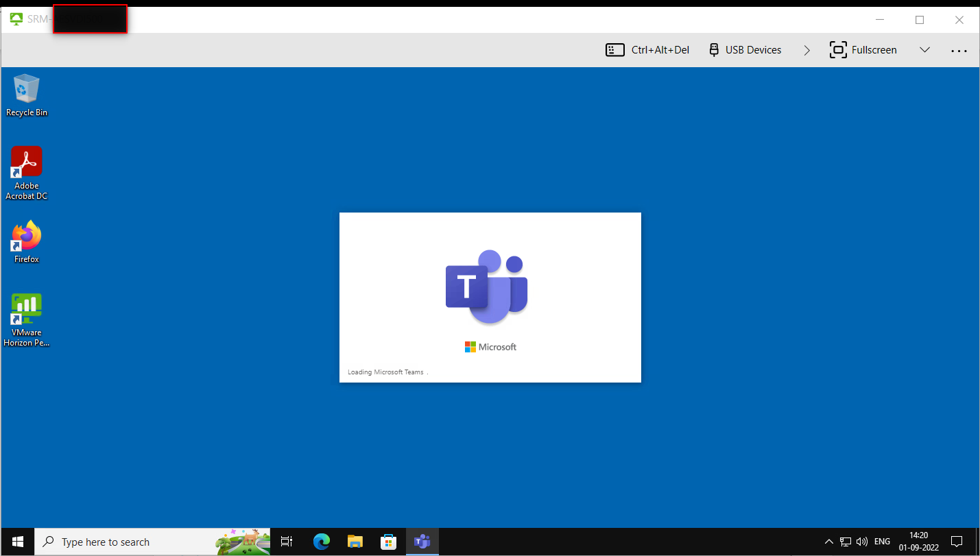Click the Type here to search box
The image size is (980, 556).
tap(152, 542)
